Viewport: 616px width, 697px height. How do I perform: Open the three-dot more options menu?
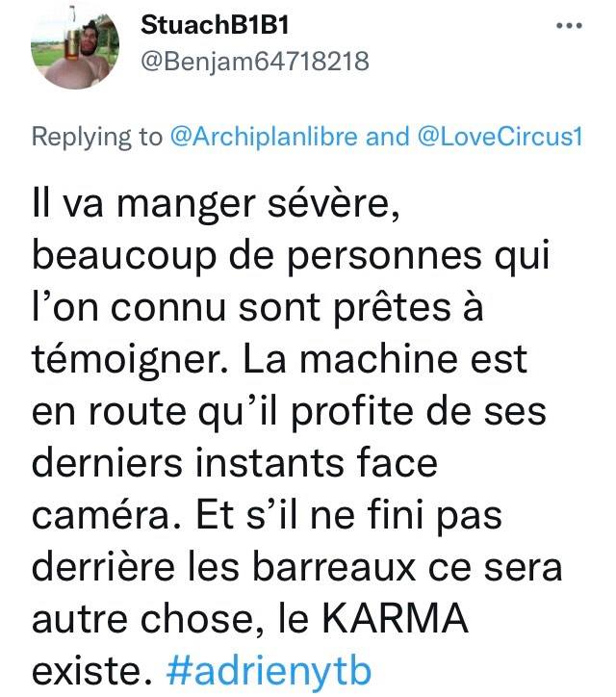(569, 26)
